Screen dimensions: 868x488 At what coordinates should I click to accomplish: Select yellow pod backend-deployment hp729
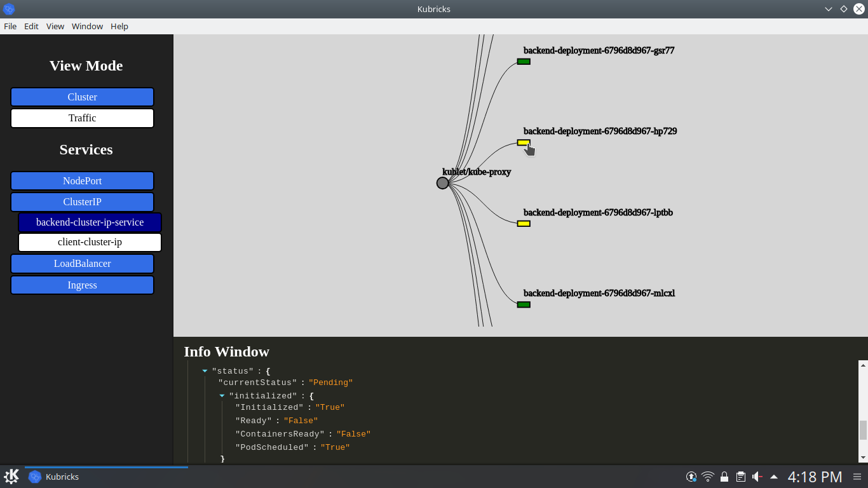[x=524, y=142]
